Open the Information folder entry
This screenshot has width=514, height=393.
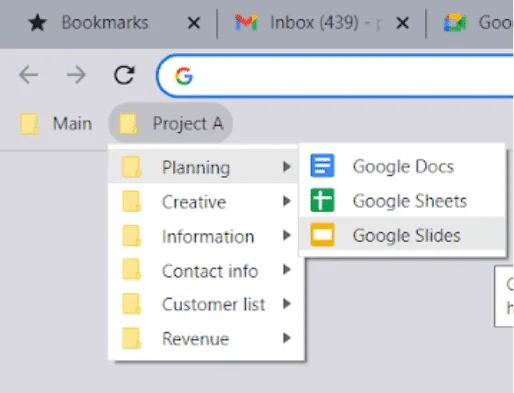coord(206,236)
